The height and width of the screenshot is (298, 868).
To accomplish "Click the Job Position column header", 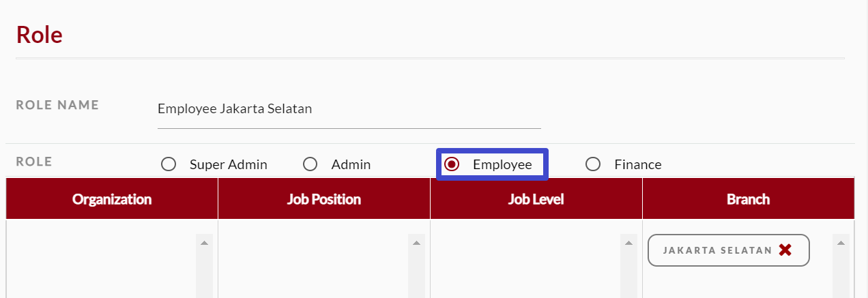I will (324, 199).
